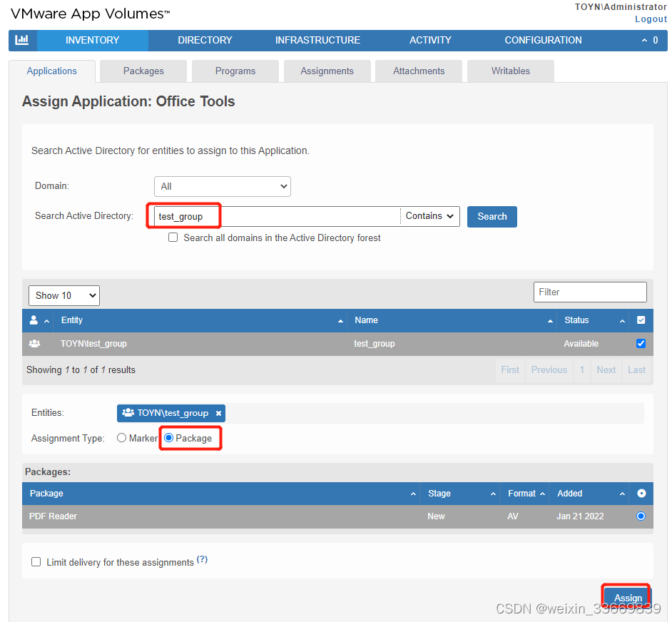Click the test_group name cell
Image resolution: width=672 pixels, height=622 pixels.
pyautogui.click(x=374, y=344)
